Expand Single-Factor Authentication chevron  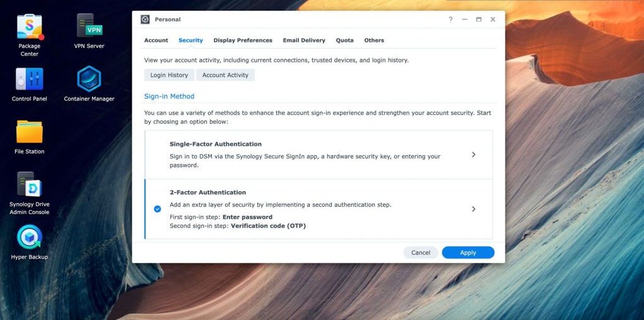(x=474, y=155)
